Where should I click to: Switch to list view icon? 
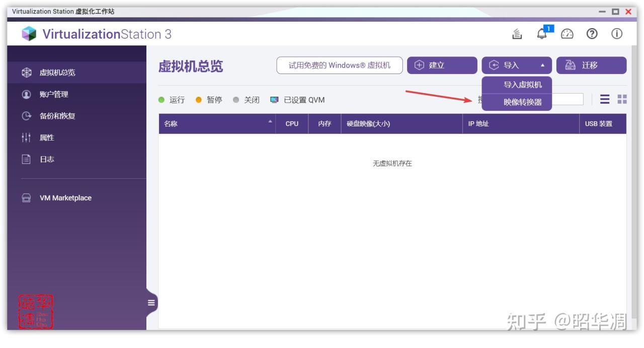coord(605,99)
